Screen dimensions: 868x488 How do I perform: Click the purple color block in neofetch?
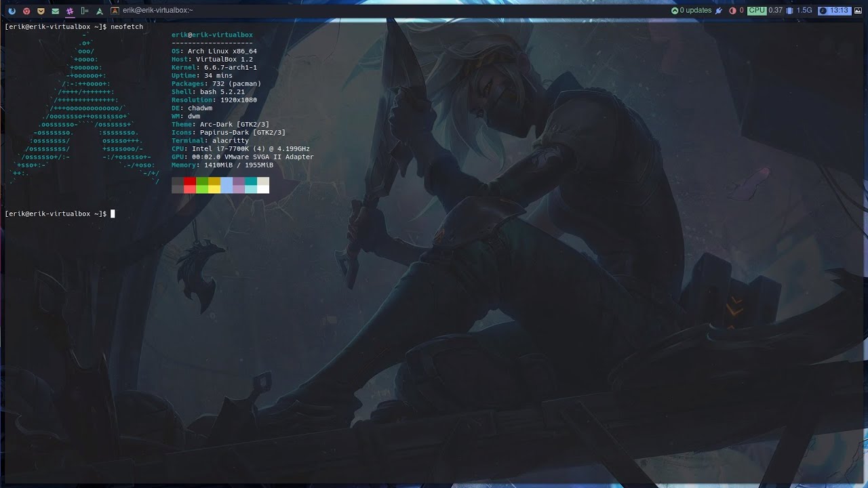coord(239,181)
